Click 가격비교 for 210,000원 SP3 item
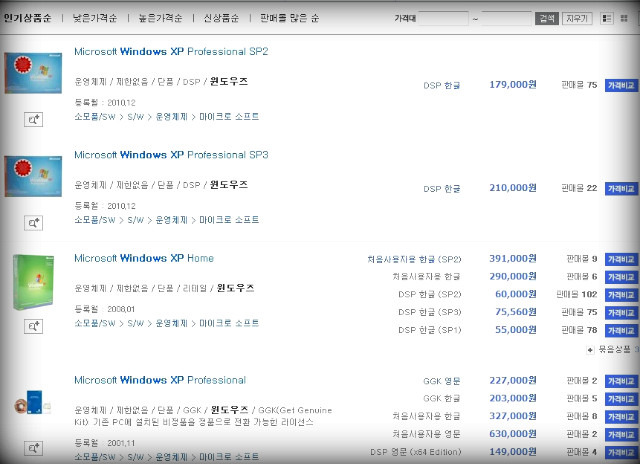The width and height of the screenshot is (640, 464). 621,189
